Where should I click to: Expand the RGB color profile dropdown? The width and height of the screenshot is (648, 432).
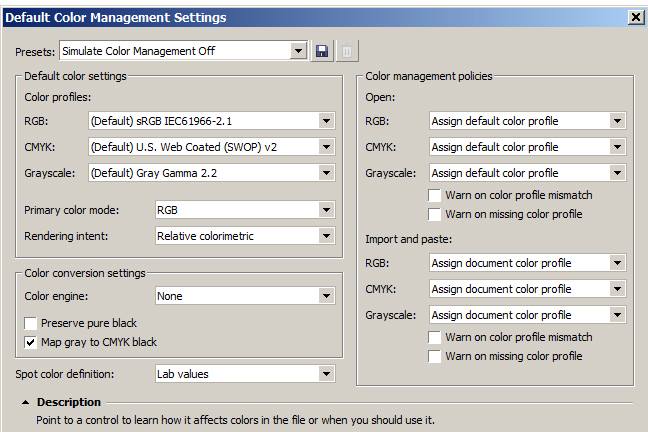[326, 121]
